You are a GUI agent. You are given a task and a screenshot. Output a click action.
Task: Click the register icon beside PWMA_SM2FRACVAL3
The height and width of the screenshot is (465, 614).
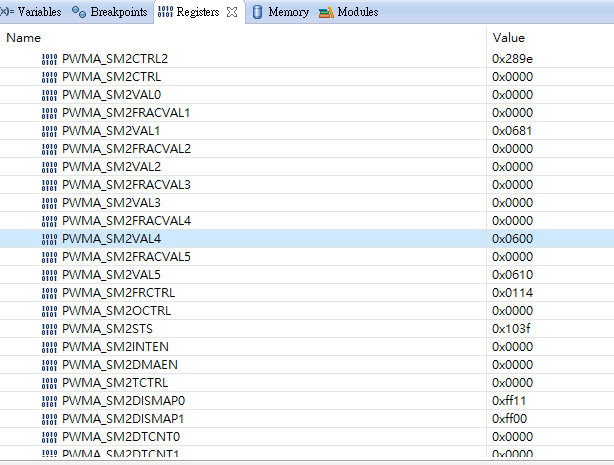click(x=49, y=185)
